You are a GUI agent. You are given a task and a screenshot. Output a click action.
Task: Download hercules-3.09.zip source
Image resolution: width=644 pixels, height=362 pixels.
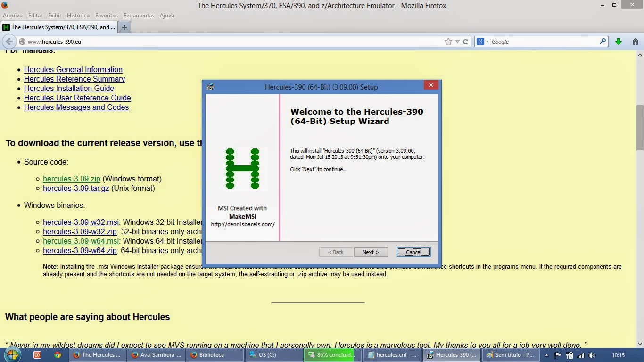(x=72, y=179)
